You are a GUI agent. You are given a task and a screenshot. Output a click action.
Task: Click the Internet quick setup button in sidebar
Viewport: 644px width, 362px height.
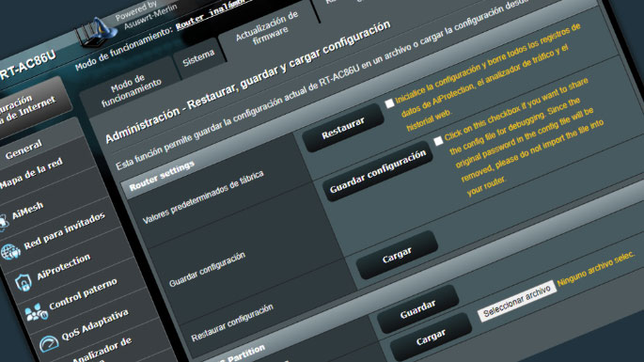(31, 108)
